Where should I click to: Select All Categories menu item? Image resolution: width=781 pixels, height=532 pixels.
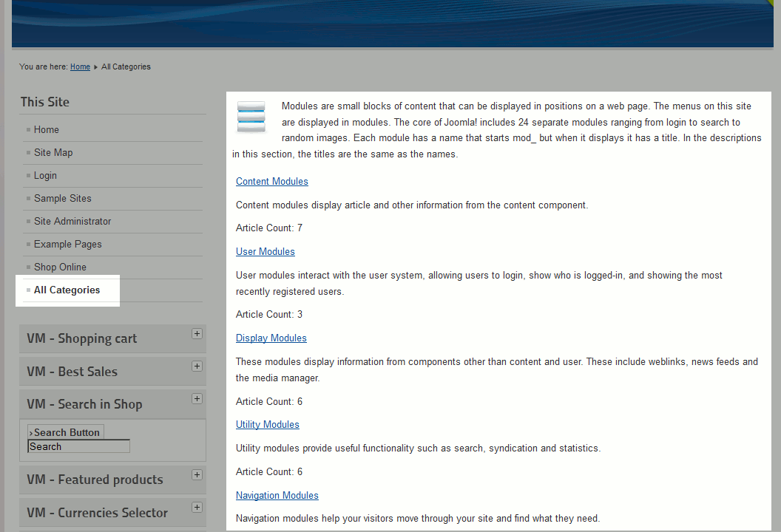[67, 290]
